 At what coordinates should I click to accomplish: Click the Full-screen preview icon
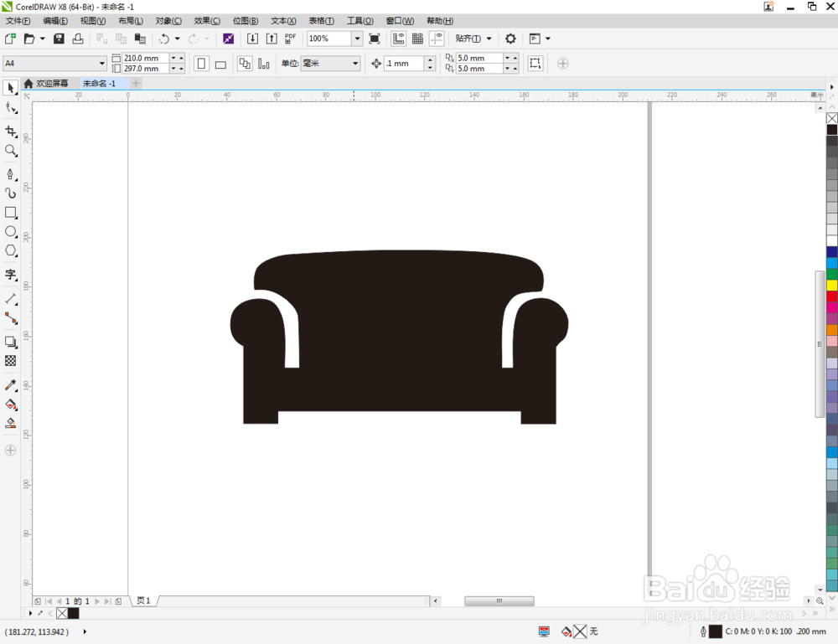pyautogui.click(x=375, y=39)
